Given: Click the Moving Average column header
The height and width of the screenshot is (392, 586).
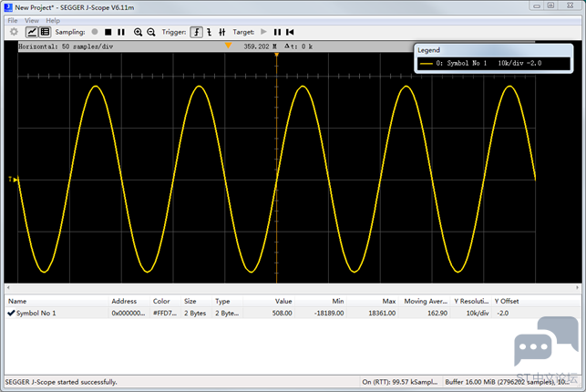Looking at the screenshot, I should pyautogui.click(x=426, y=301).
